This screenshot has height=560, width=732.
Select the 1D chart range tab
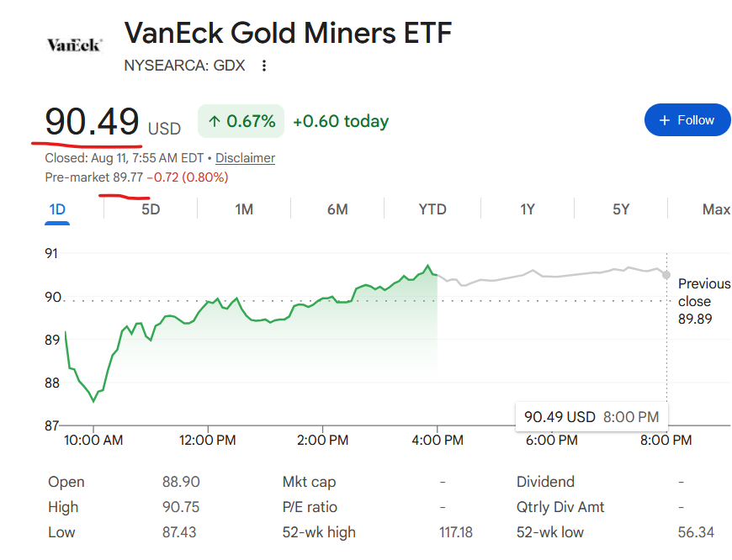(x=57, y=209)
